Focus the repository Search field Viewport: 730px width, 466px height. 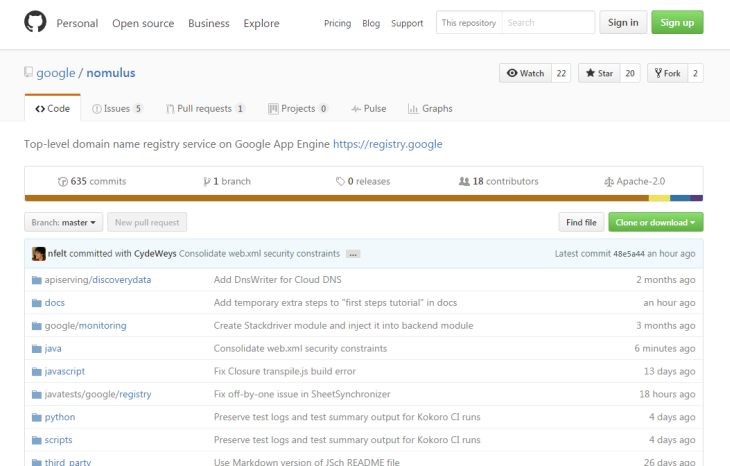pyautogui.click(x=548, y=22)
